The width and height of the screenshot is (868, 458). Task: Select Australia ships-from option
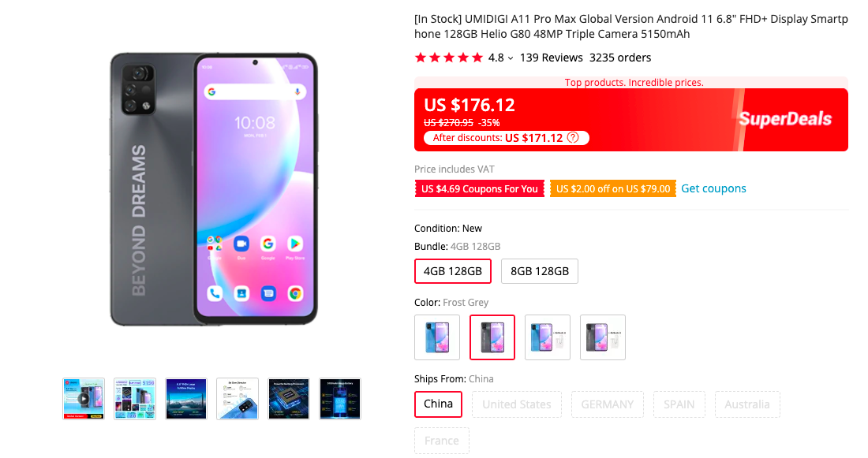coord(747,404)
